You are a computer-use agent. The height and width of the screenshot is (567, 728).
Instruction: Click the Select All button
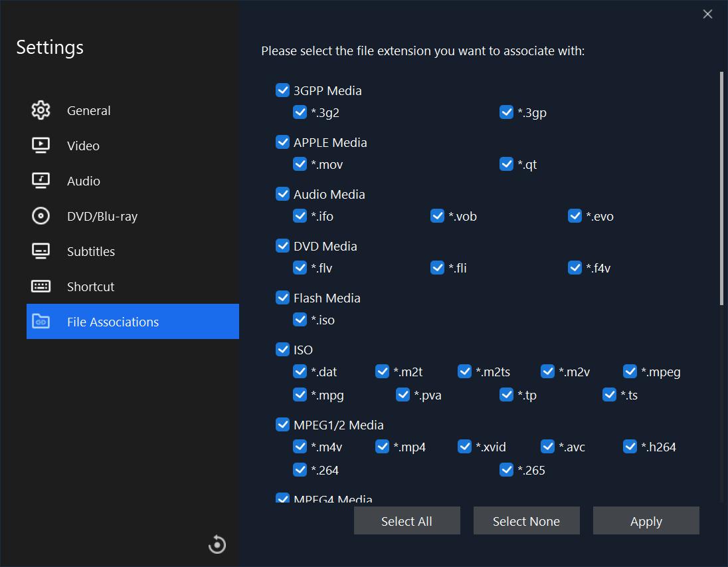[x=407, y=520]
